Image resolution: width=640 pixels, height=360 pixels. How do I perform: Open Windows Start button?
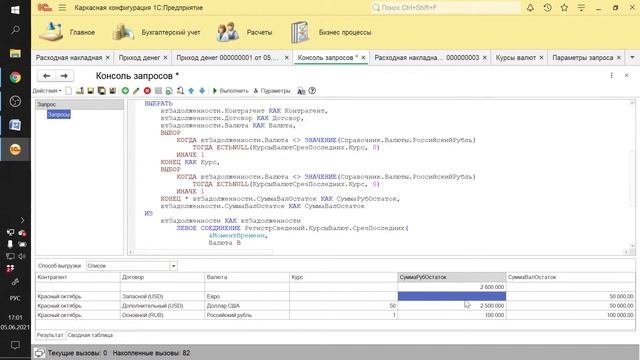tap(15, 10)
